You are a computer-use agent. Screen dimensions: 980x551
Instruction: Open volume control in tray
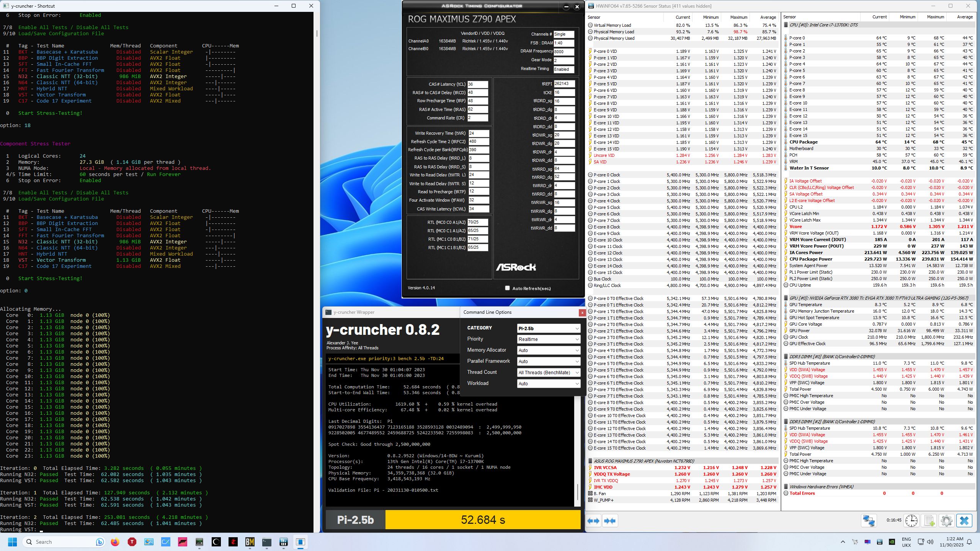click(931, 542)
